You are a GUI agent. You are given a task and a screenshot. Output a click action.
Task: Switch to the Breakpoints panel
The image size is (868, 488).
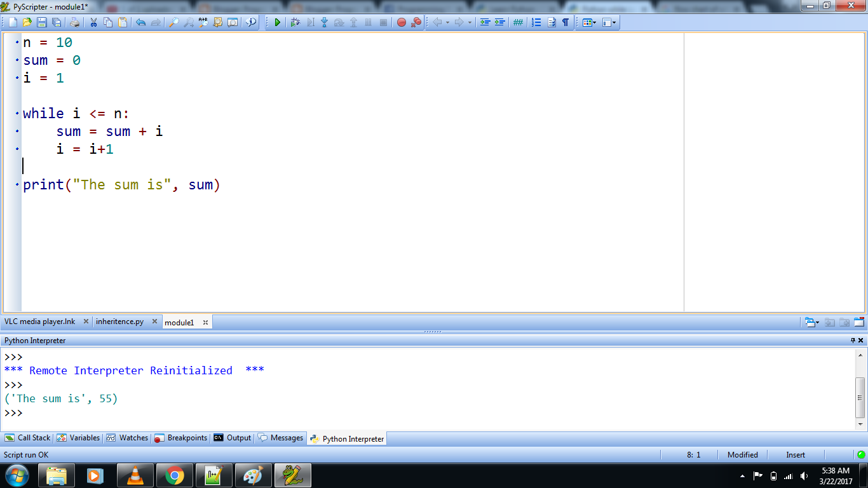185,438
